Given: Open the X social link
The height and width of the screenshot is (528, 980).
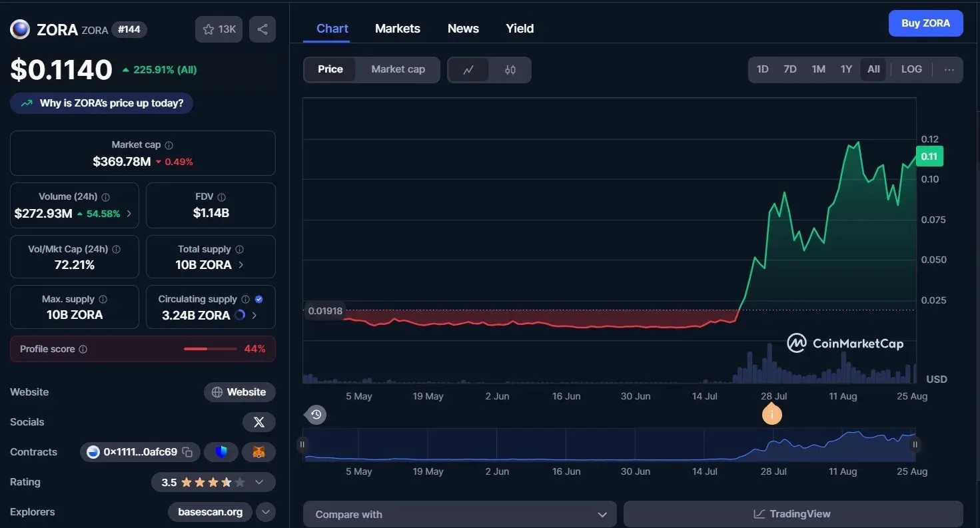Looking at the screenshot, I should point(259,422).
